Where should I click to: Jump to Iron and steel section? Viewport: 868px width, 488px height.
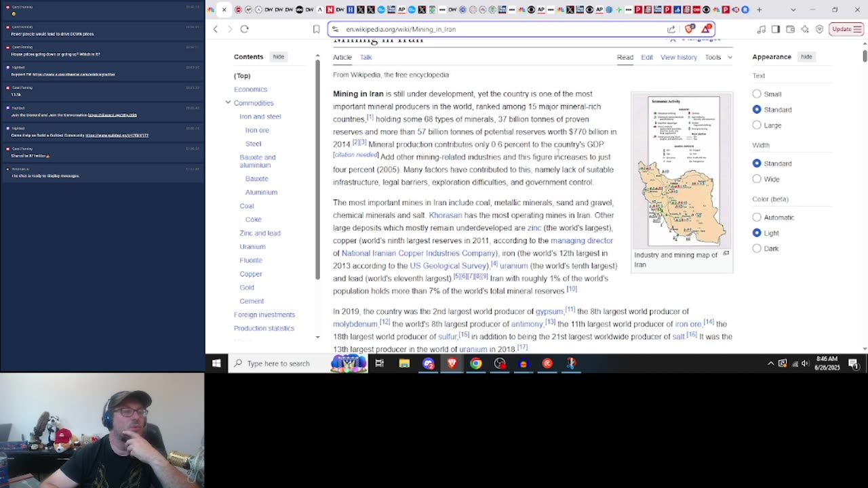[260, 117]
